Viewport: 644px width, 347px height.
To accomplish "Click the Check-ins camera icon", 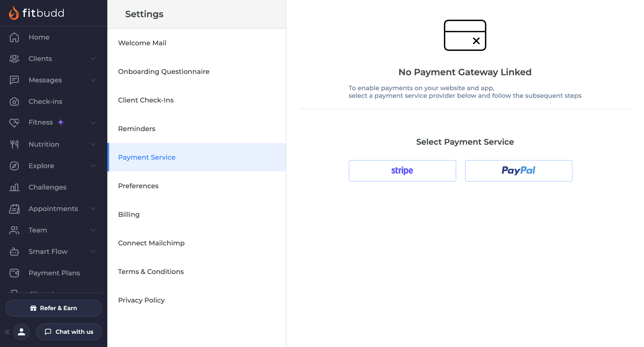I will [14, 102].
